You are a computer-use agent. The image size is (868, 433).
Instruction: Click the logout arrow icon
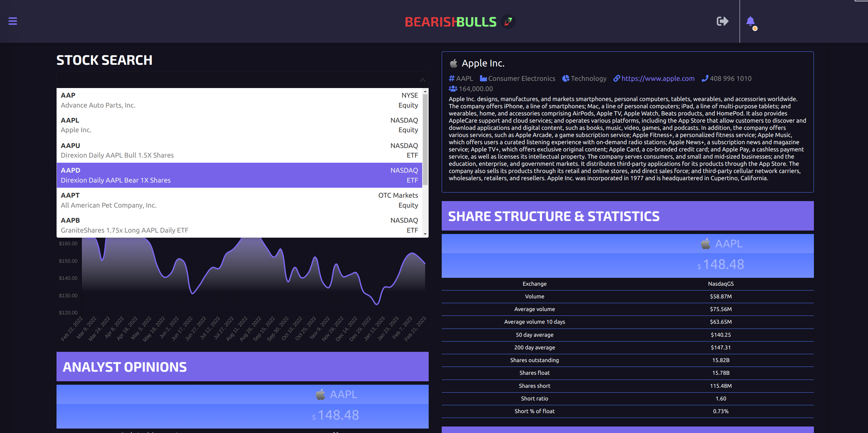coord(722,21)
